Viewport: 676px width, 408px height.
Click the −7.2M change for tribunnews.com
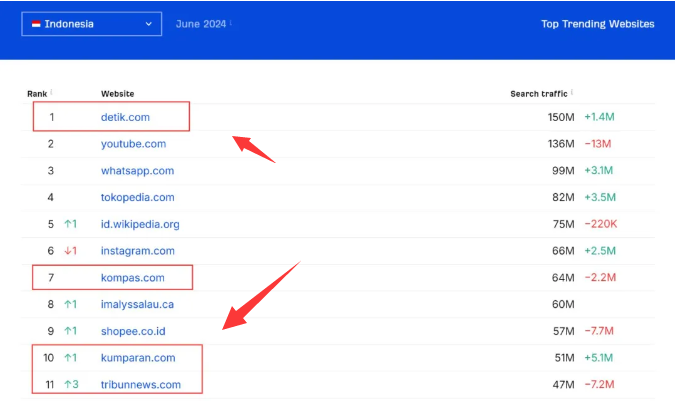tap(599, 384)
